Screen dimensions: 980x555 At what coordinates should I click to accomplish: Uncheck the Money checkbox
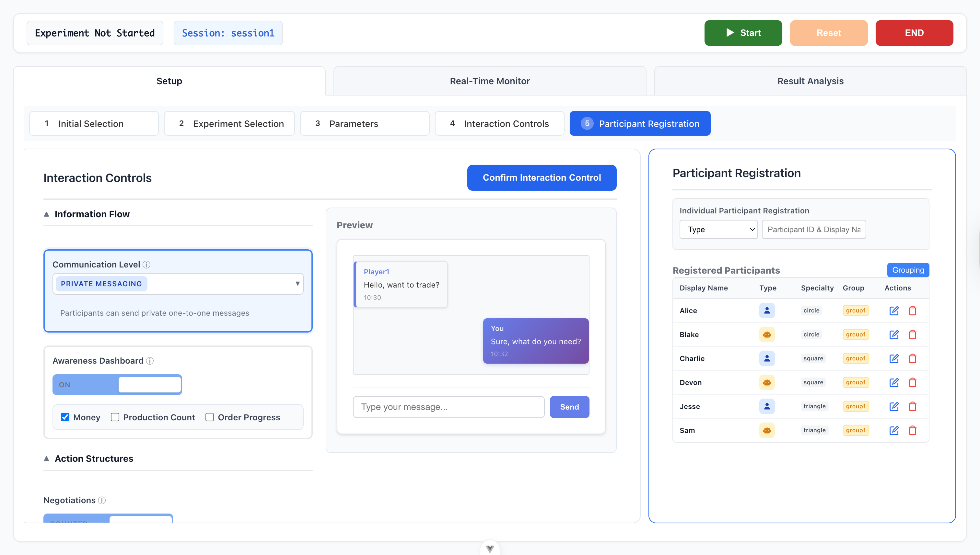click(x=65, y=417)
